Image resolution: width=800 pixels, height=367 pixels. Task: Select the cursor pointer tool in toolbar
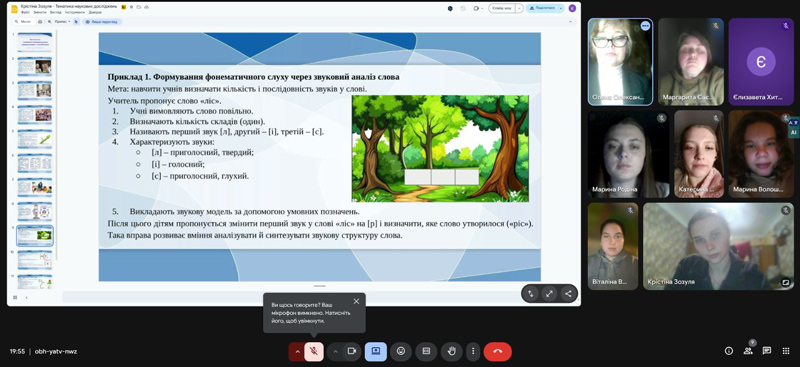pyautogui.click(x=76, y=22)
